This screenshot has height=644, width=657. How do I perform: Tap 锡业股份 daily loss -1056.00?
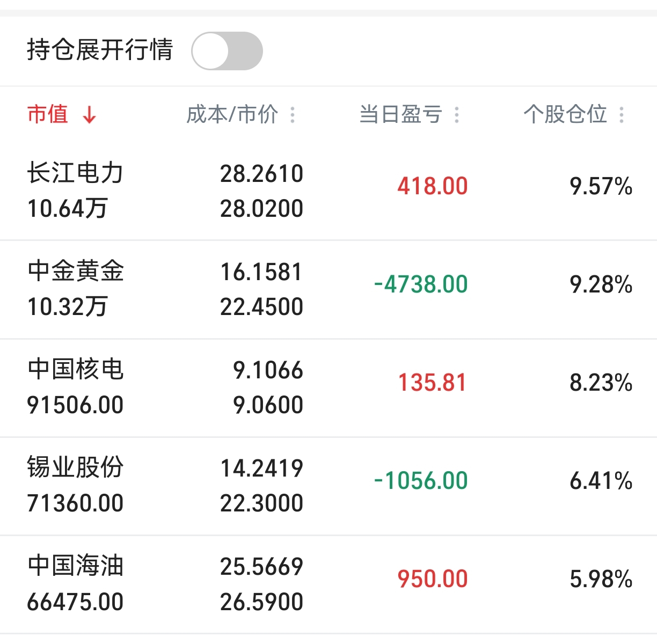pyautogui.click(x=421, y=481)
